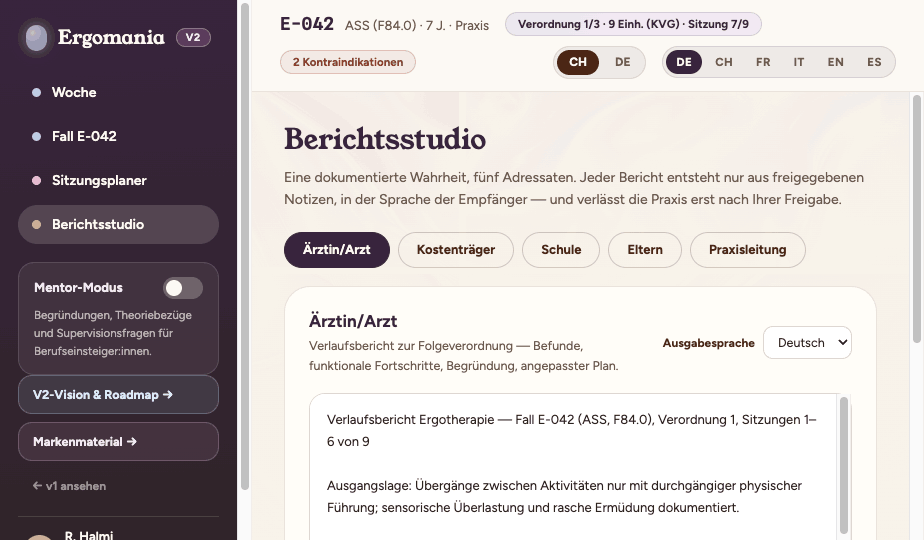Click the v1 ansehen link
The image size is (924, 540).
tap(70, 486)
